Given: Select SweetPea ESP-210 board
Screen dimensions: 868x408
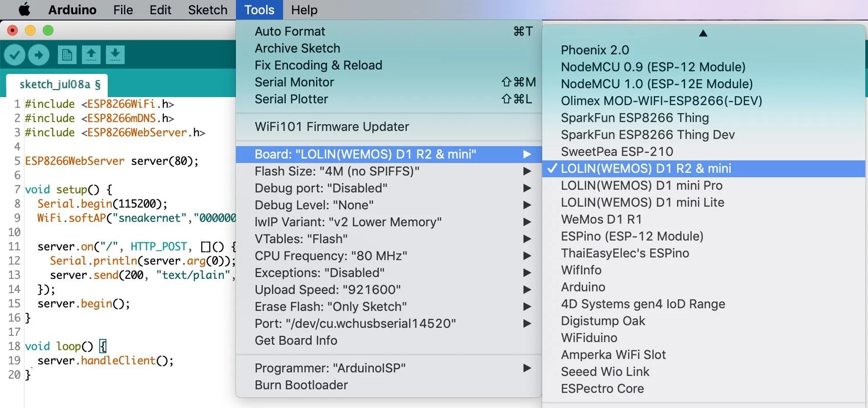Looking at the screenshot, I should tap(704, 151).
